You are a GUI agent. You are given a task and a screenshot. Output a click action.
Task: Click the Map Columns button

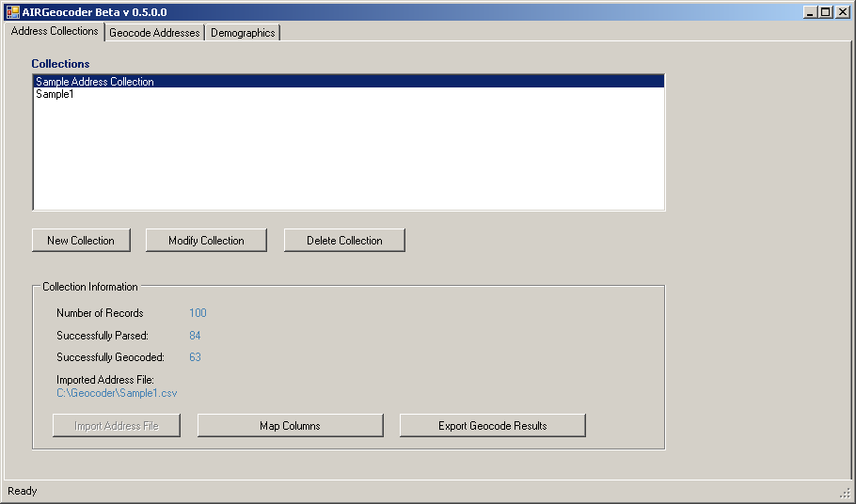pyautogui.click(x=290, y=425)
